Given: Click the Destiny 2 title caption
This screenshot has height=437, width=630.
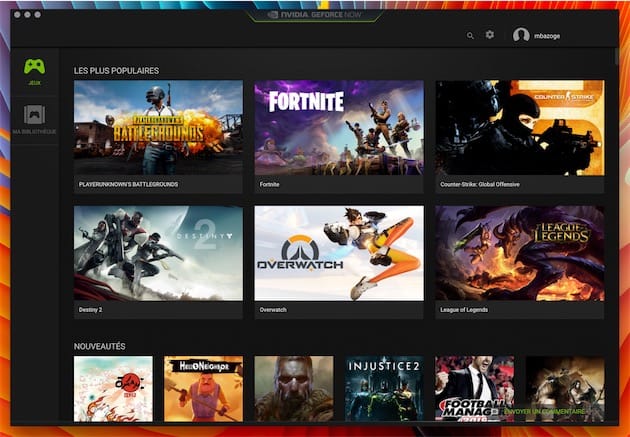Looking at the screenshot, I should click(x=90, y=310).
